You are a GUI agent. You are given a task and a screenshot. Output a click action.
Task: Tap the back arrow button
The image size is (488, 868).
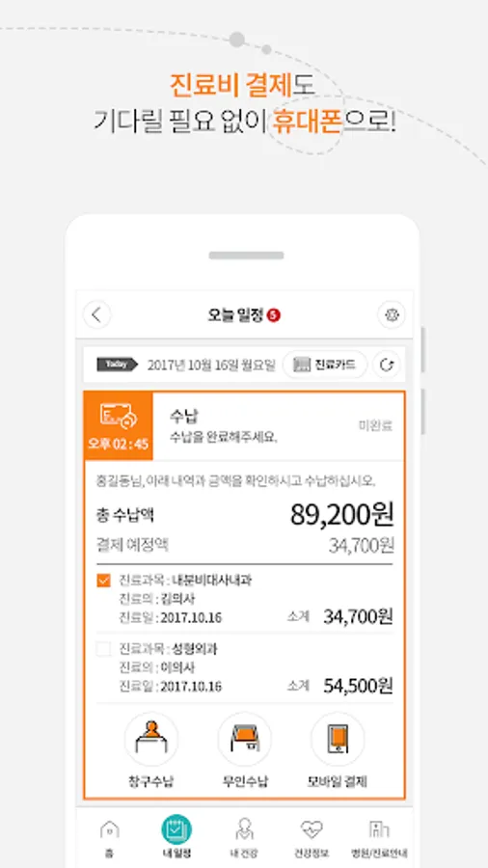(96, 315)
